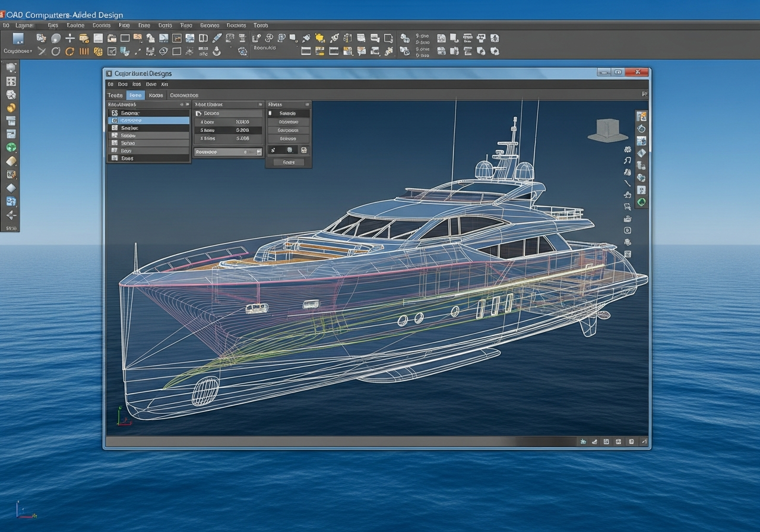Toggle the icon on the Bous row in the list
Screen dimensions: 760x532
[115, 151]
